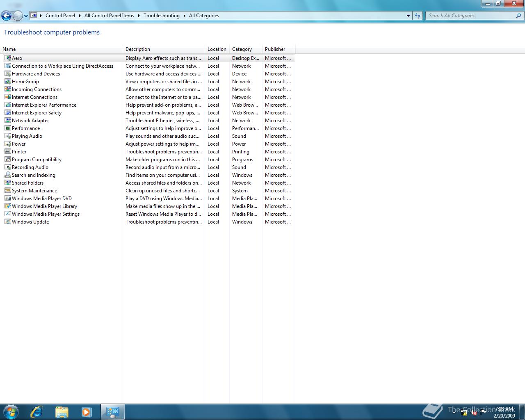Open the Aero troubleshooter icon
Image resolution: width=525 pixels, height=420 pixels.
[x=8, y=58]
